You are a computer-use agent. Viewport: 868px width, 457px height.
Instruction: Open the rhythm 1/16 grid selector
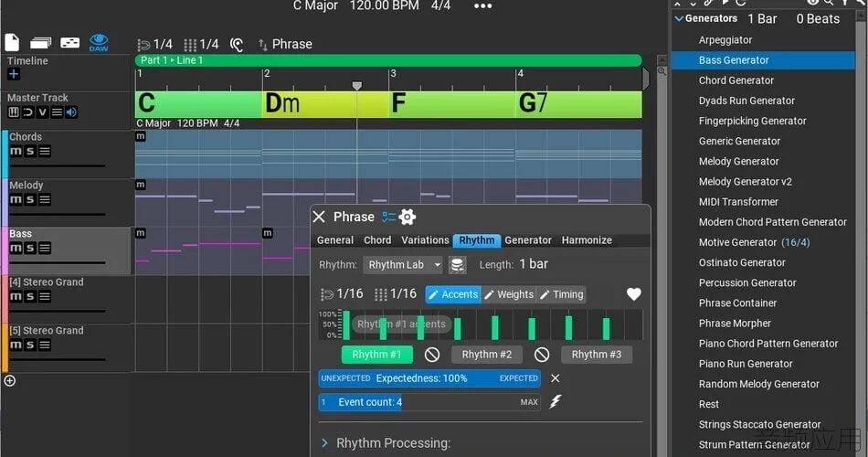pos(396,294)
